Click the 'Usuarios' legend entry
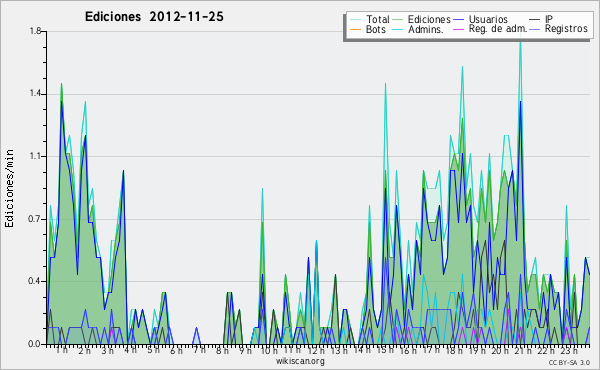Screen dimensions: 600x370 pos(488,19)
